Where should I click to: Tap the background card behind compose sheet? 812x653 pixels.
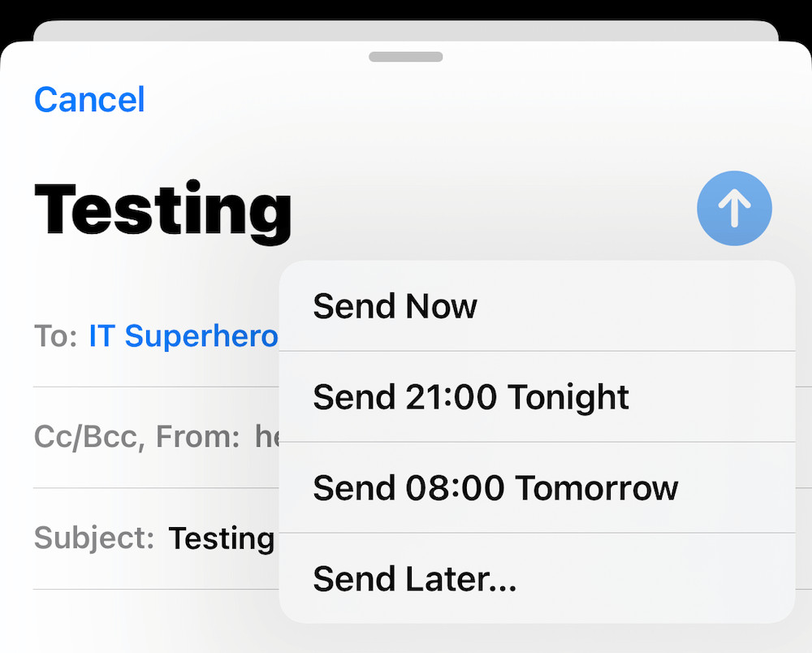pyautogui.click(x=406, y=31)
